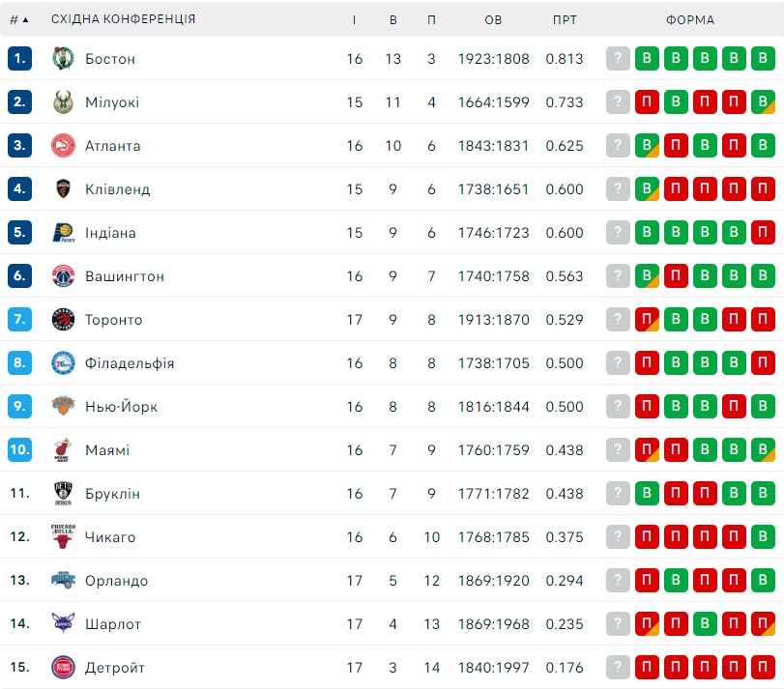This screenshot has width=784, height=689.
Task: Click the Detroit Pistons logo
Action: [x=63, y=667]
